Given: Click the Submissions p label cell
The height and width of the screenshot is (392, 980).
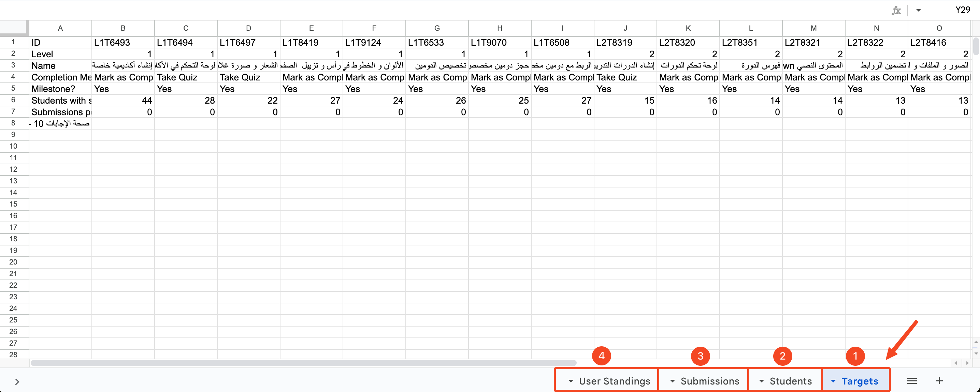Looking at the screenshot, I should [x=60, y=112].
